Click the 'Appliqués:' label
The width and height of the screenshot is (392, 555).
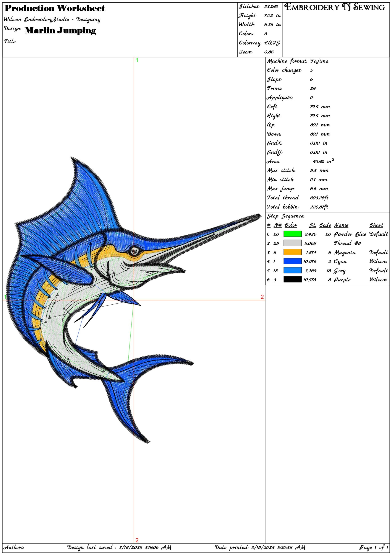280,98
